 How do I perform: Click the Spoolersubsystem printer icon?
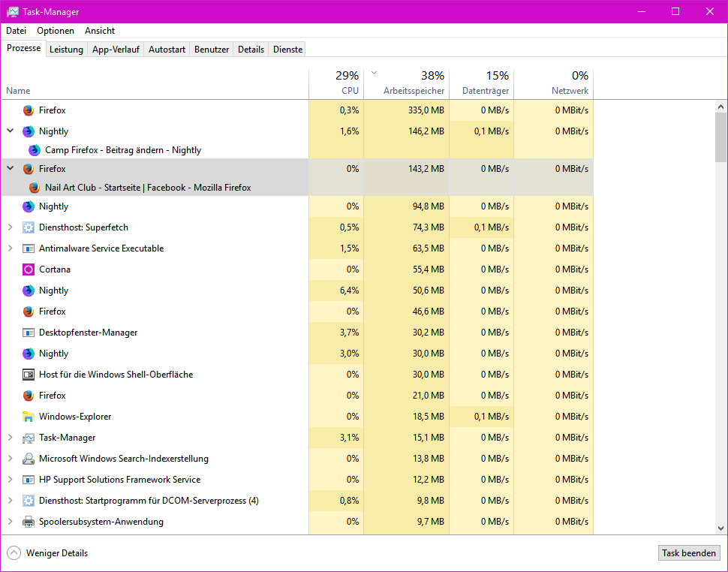pyautogui.click(x=29, y=522)
